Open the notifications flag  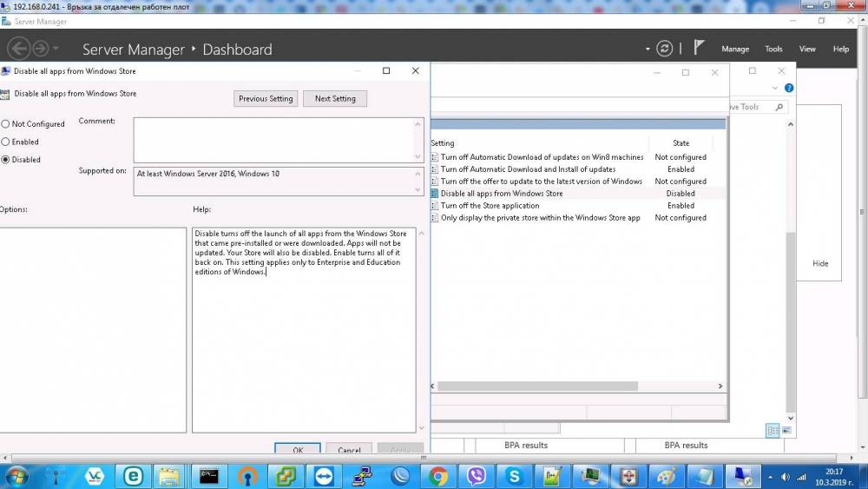pyautogui.click(x=699, y=48)
